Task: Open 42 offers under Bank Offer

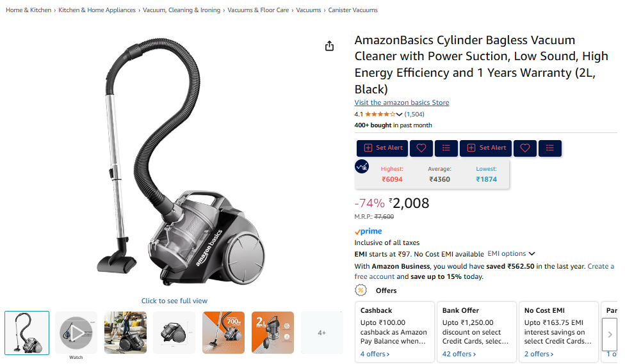Action: [x=459, y=354]
